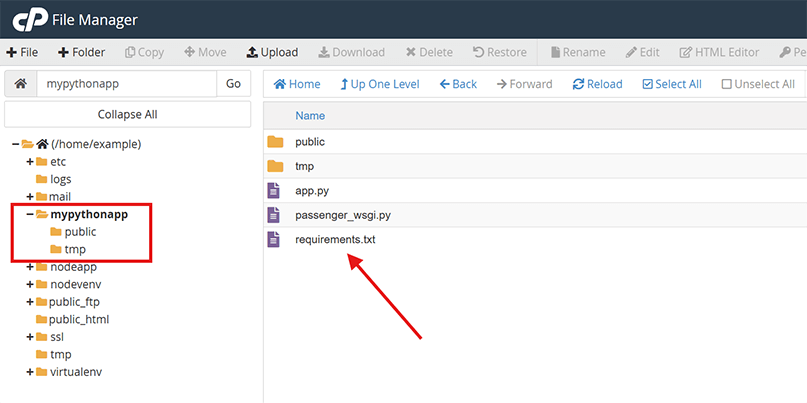Sort files by Name column header
The height and width of the screenshot is (403, 807).
(x=310, y=116)
